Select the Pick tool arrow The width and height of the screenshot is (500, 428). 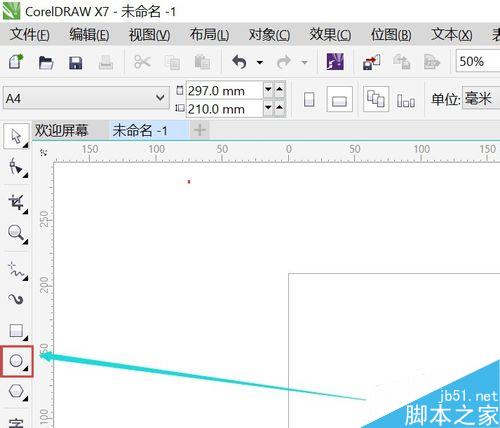pyautogui.click(x=16, y=136)
